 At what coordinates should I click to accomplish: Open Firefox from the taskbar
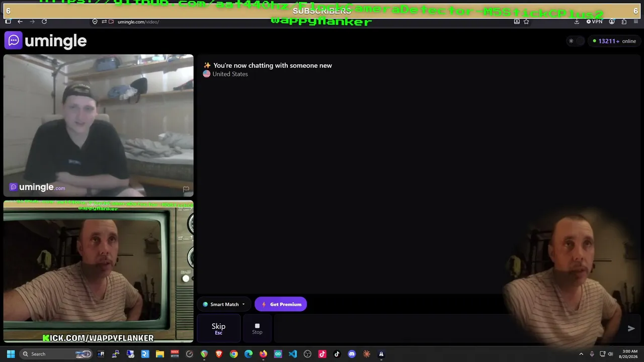[x=263, y=354]
